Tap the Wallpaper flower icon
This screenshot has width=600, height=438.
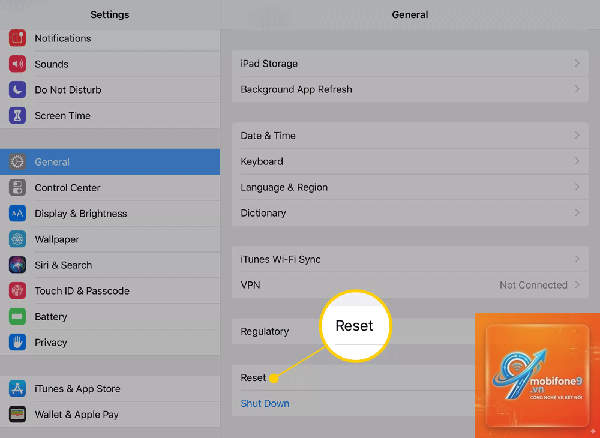click(x=17, y=239)
